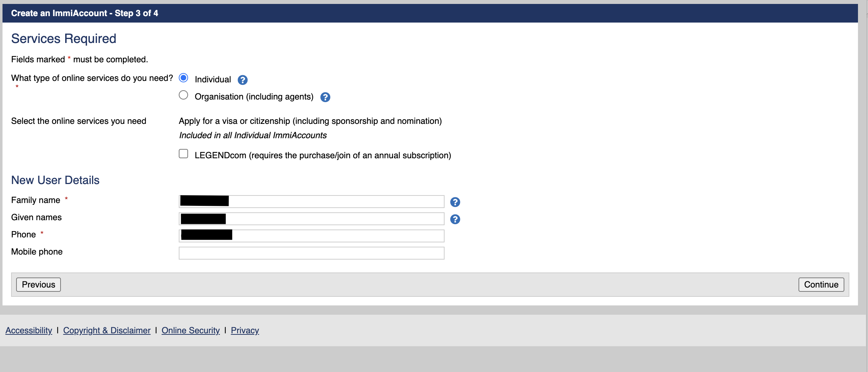The width and height of the screenshot is (868, 372).
Task: Choose Organisation (including agents) radio option
Action: tap(183, 95)
